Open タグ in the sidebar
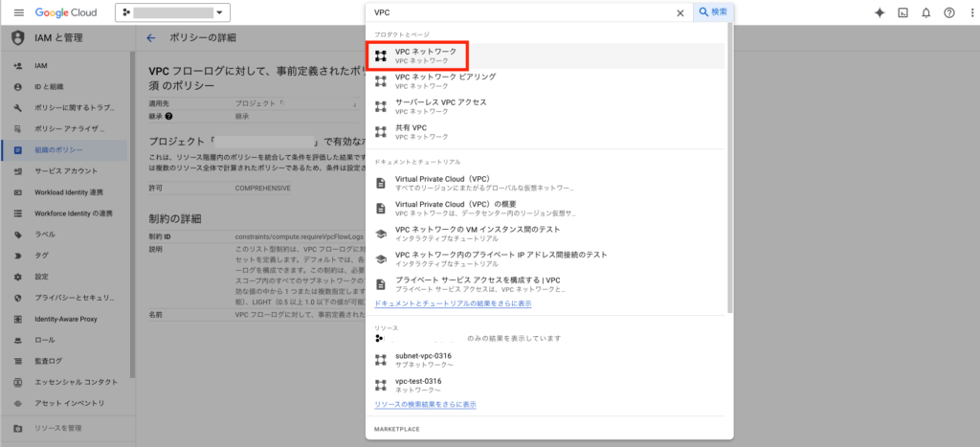 coord(66,255)
